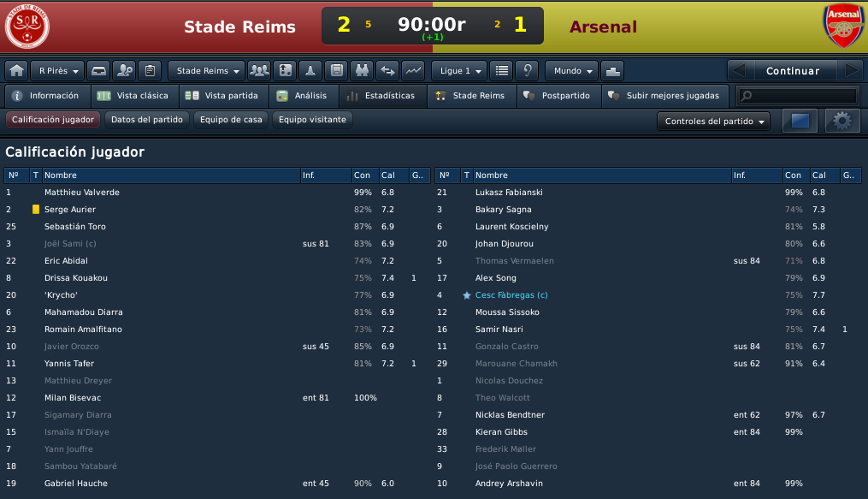Open Controles del partido dropdown
The image size is (868, 499).
(x=713, y=122)
